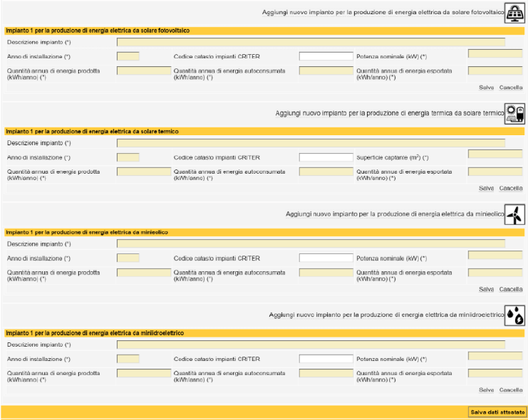
Task: Click the mini wind turbine icon
Action: click(514, 214)
